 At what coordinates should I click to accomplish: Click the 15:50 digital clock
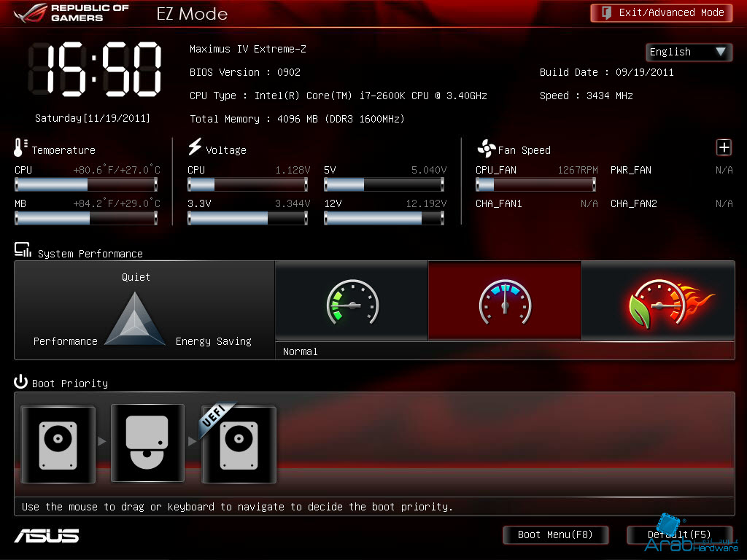point(96,69)
